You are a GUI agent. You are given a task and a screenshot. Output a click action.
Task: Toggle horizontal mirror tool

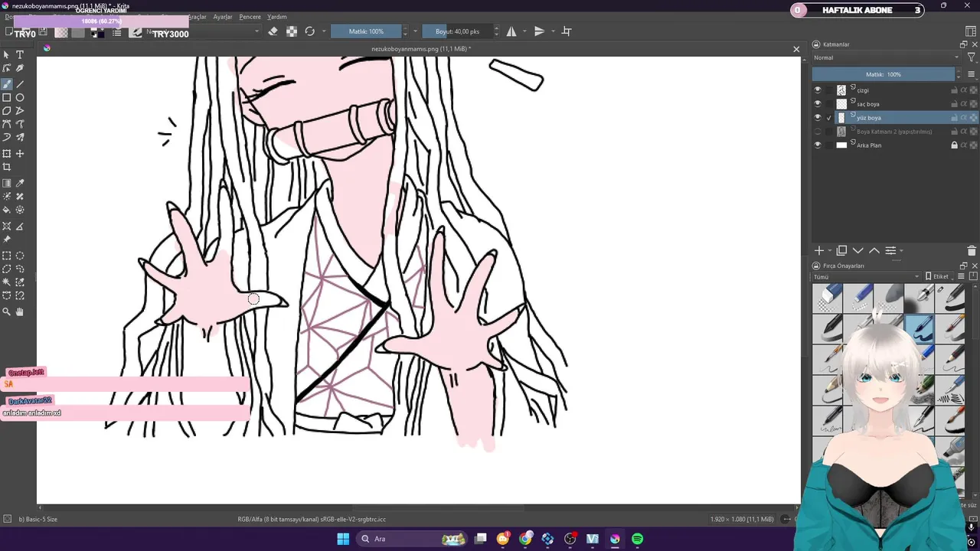pos(511,31)
